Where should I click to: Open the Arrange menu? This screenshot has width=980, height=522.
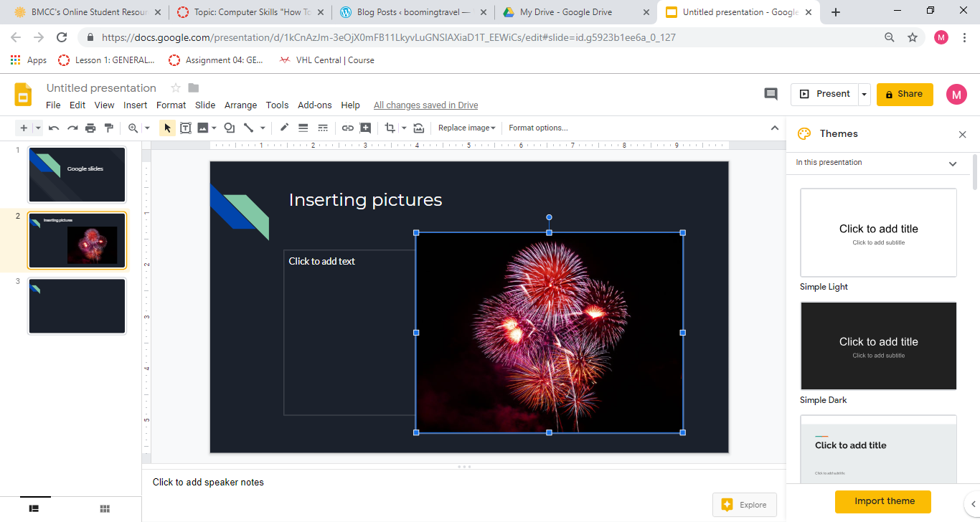tap(240, 105)
